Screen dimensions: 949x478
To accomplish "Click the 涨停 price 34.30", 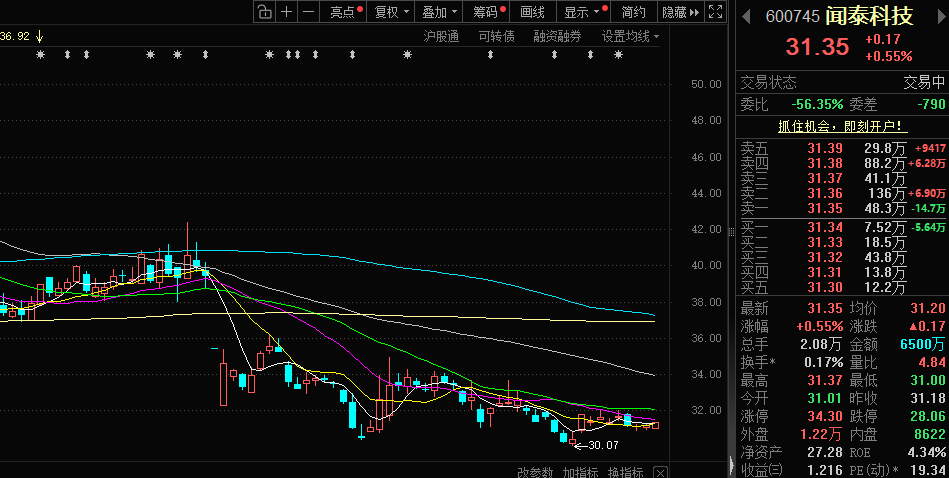I will click(x=824, y=417).
